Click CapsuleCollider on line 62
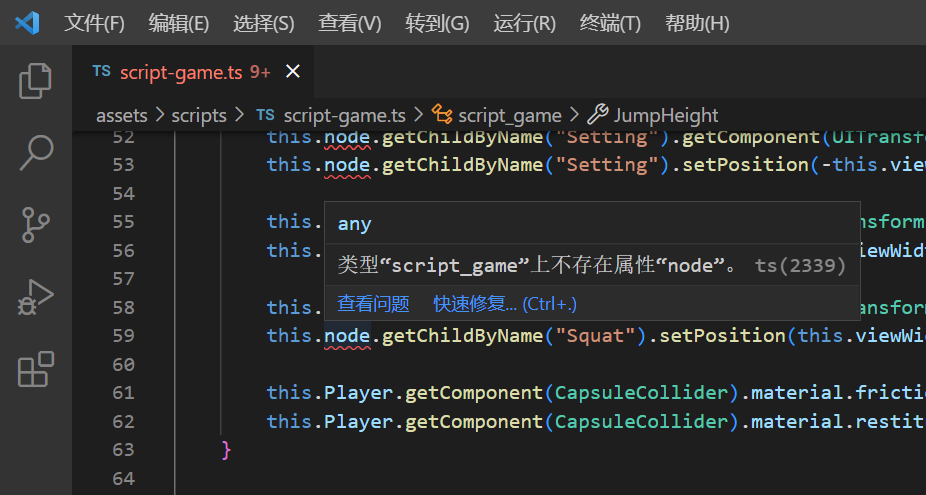This screenshot has height=495, width=926. click(x=641, y=422)
